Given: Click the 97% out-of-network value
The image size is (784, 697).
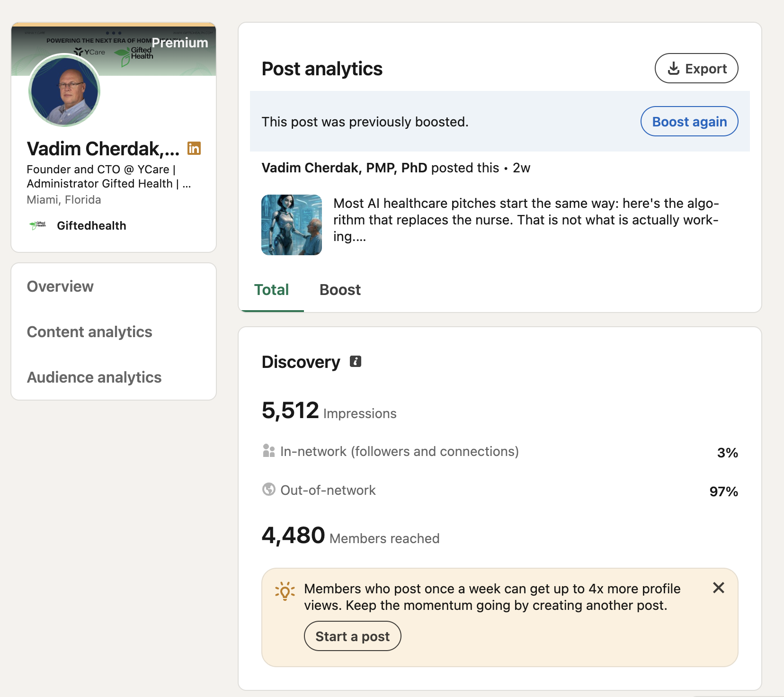Looking at the screenshot, I should click(723, 491).
